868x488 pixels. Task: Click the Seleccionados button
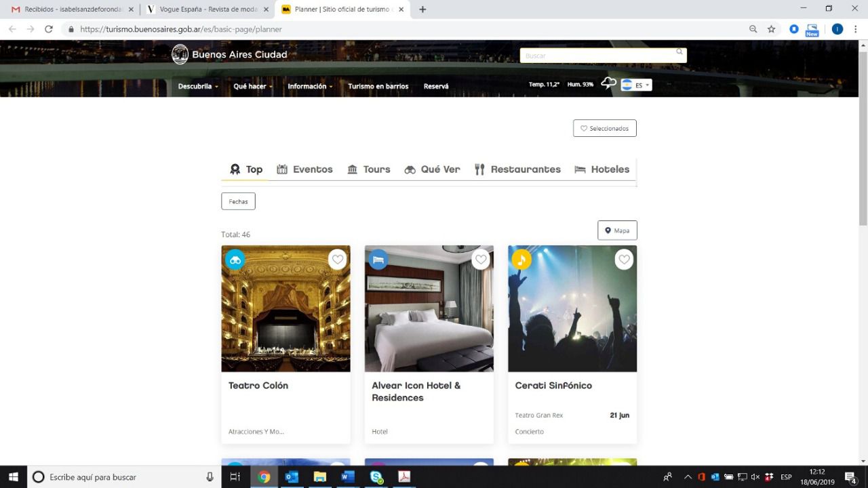coord(604,129)
